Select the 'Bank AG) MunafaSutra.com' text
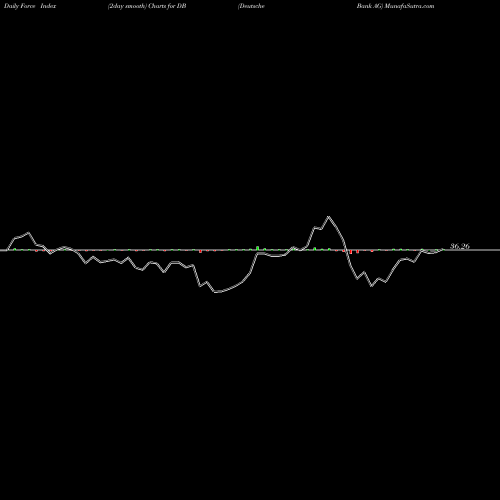 click(x=395, y=6)
